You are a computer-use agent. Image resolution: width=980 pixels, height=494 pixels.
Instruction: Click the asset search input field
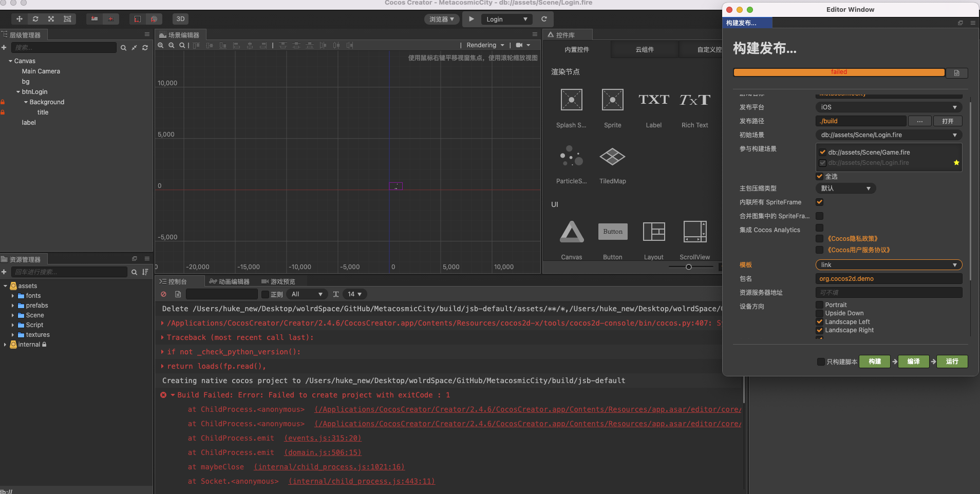69,272
